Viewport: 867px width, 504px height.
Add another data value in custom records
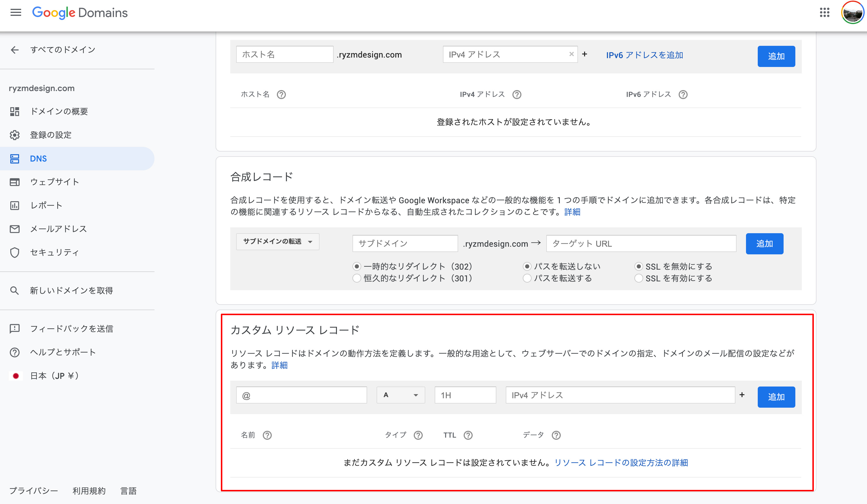click(742, 395)
